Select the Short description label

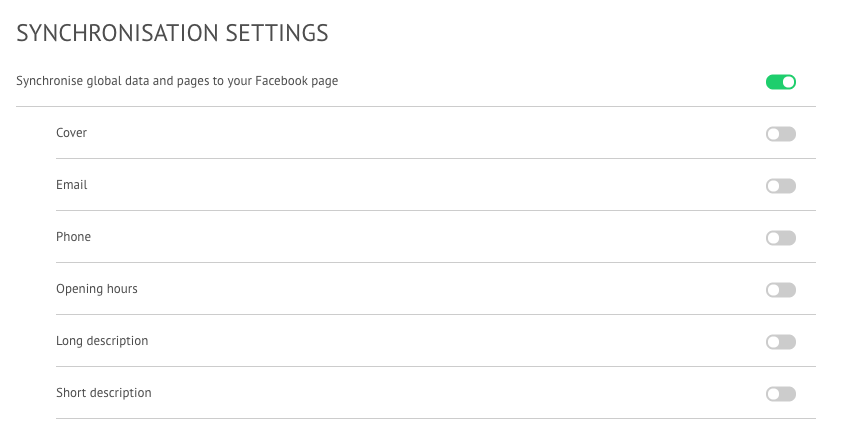[x=103, y=393]
